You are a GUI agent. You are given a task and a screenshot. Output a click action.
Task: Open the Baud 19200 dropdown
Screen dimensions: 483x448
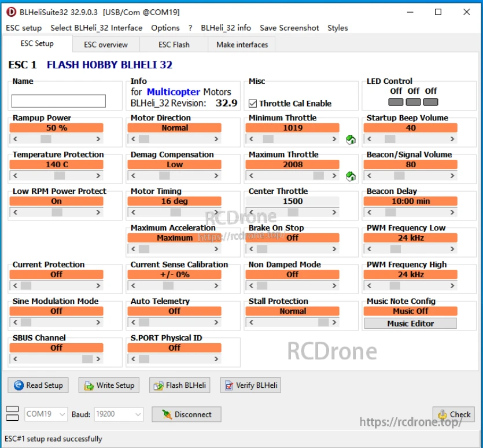pyautogui.click(x=118, y=414)
